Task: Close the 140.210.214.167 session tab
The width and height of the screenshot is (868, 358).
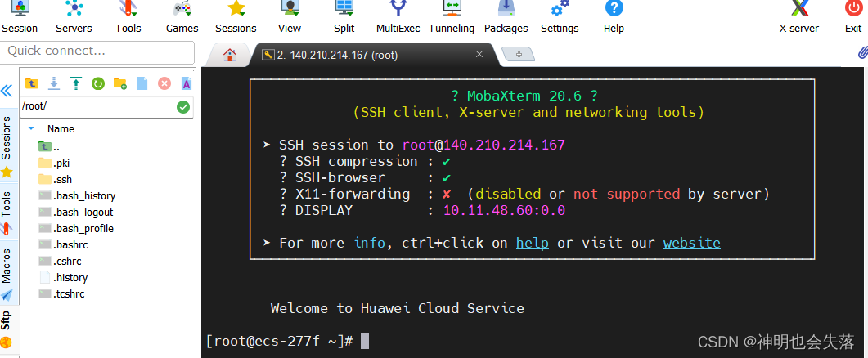Action: point(479,54)
